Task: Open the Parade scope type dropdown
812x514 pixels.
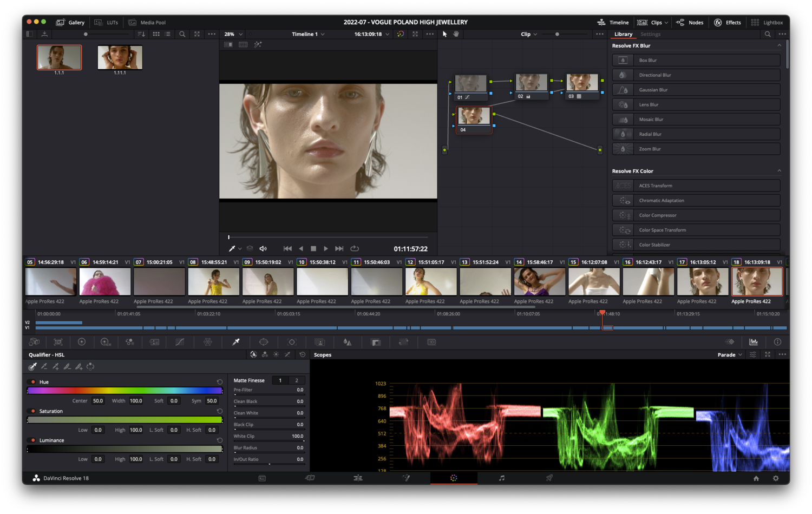Action: 730,355
